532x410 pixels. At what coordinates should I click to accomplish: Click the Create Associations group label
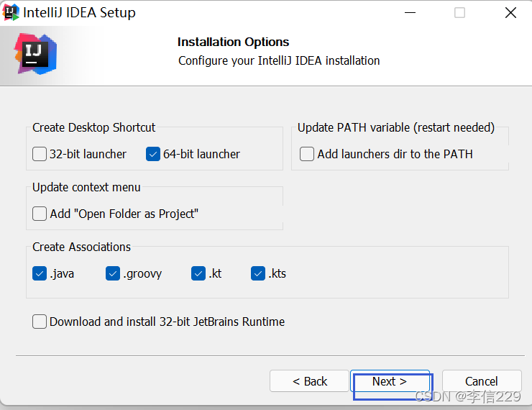coord(81,247)
